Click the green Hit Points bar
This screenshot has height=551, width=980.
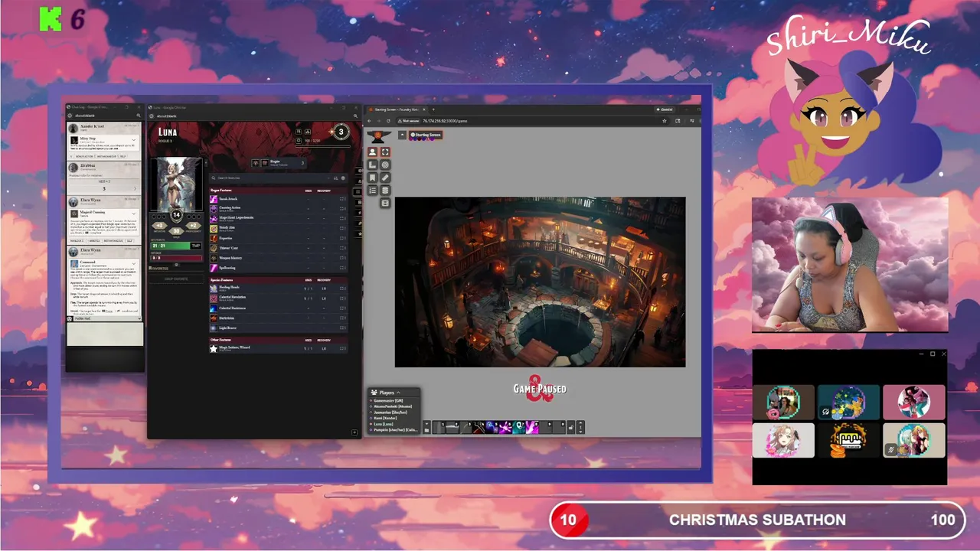coord(170,246)
